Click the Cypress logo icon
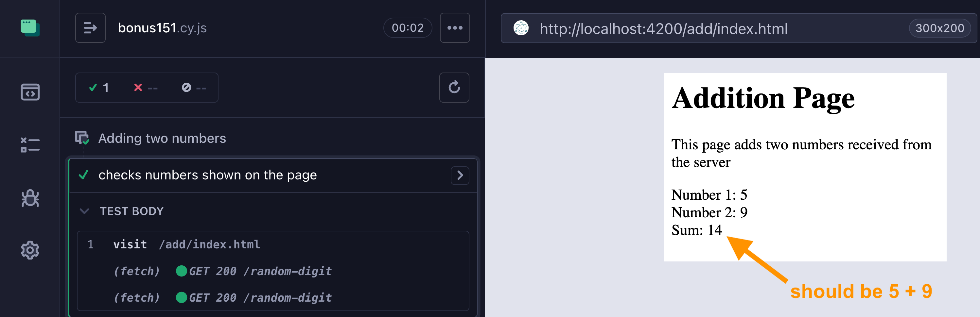Image resolution: width=980 pixels, height=317 pixels. tap(30, 28)
